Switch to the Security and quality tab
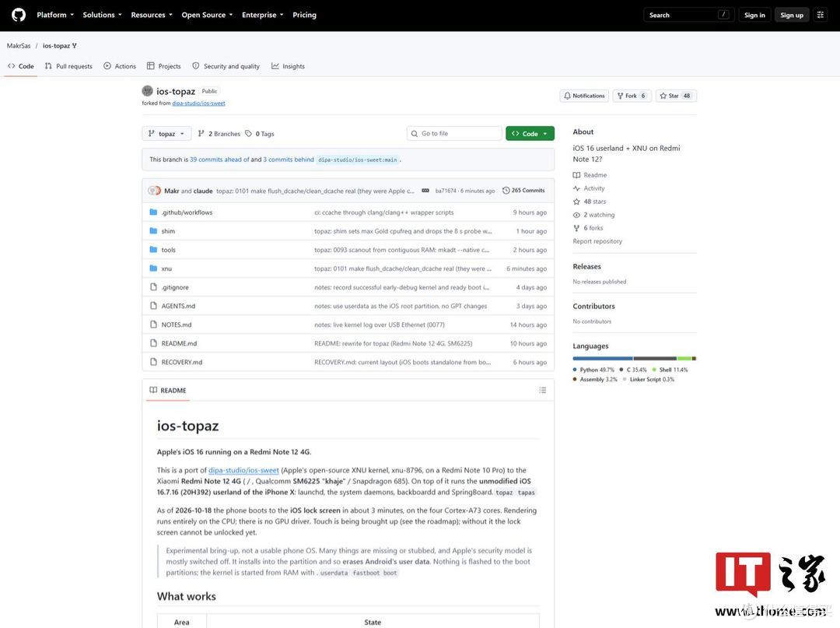840x628 pixels. tap(226, 66)
